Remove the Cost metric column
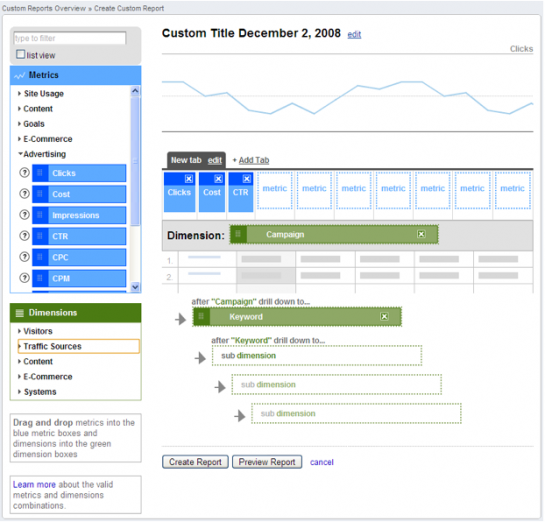This screenshot has height=522, width=545. click(218, 179)
